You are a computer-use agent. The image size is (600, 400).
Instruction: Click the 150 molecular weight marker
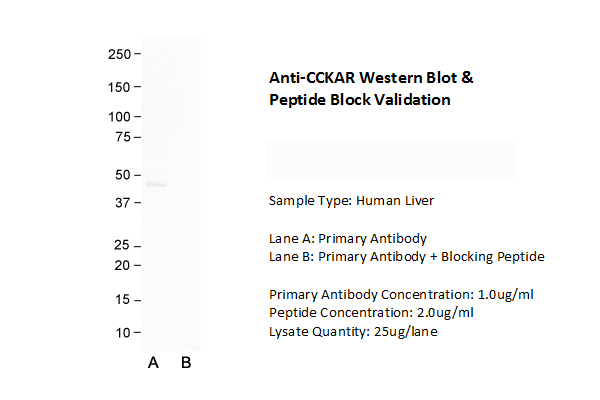tap(119, 87)
